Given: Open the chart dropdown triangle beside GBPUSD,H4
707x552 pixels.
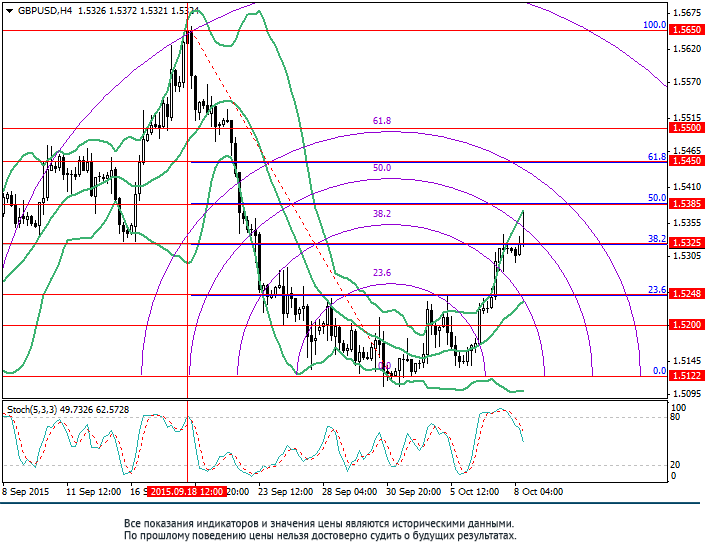Looking at the screenshot, I should pyautogui.click(x=9, y=11).
